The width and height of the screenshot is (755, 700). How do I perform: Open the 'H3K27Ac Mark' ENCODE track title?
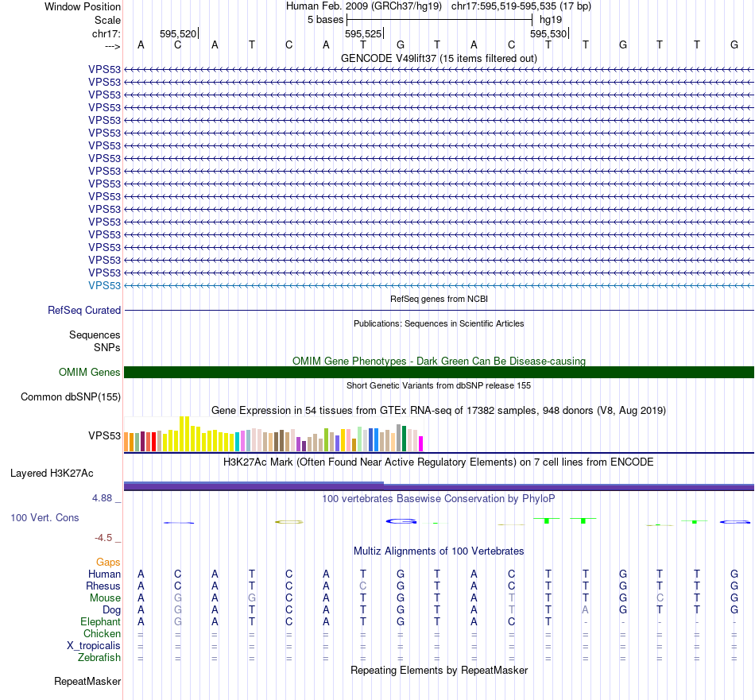coord(439,462)
